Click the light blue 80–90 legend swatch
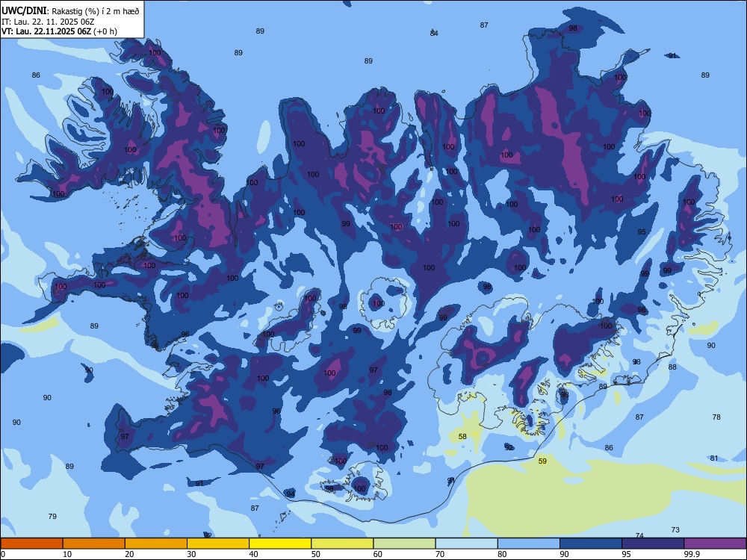Screen dimensions: 747x560 pyautogui.click(x=529, y=544)
